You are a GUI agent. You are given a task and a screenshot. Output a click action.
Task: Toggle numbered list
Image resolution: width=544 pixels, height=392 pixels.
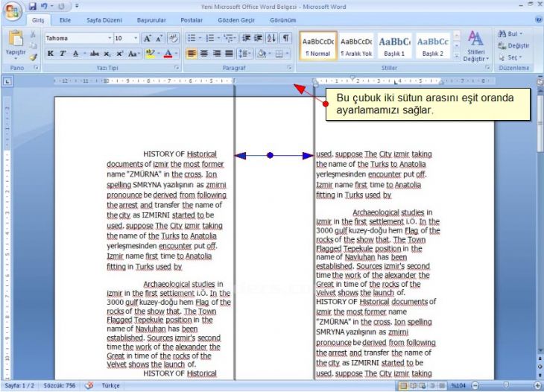[209, 38]
